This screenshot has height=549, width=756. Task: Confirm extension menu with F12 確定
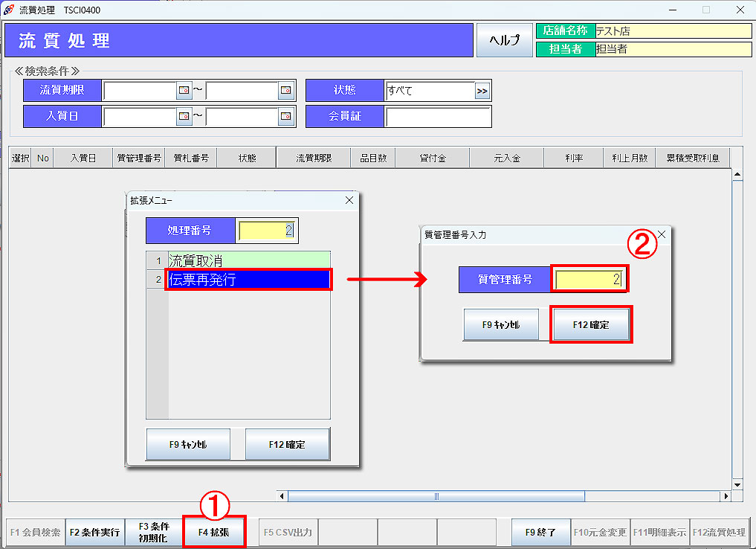tap(287, 445)
